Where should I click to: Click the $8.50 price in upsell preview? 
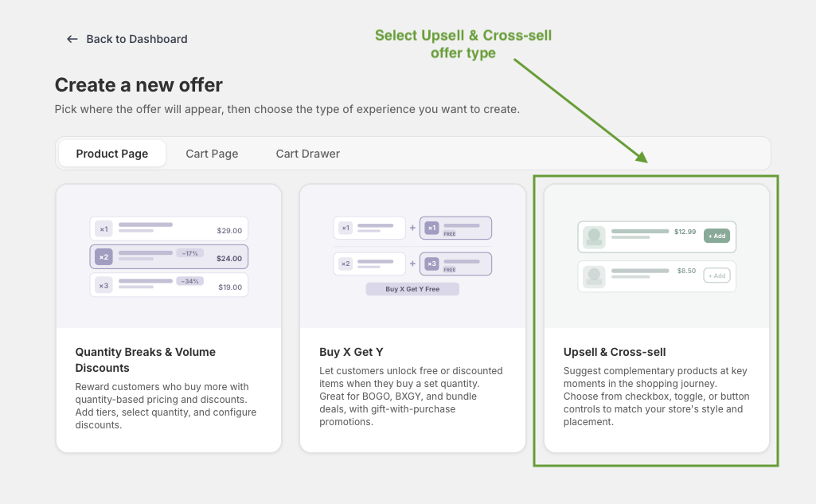click(686, 271)
